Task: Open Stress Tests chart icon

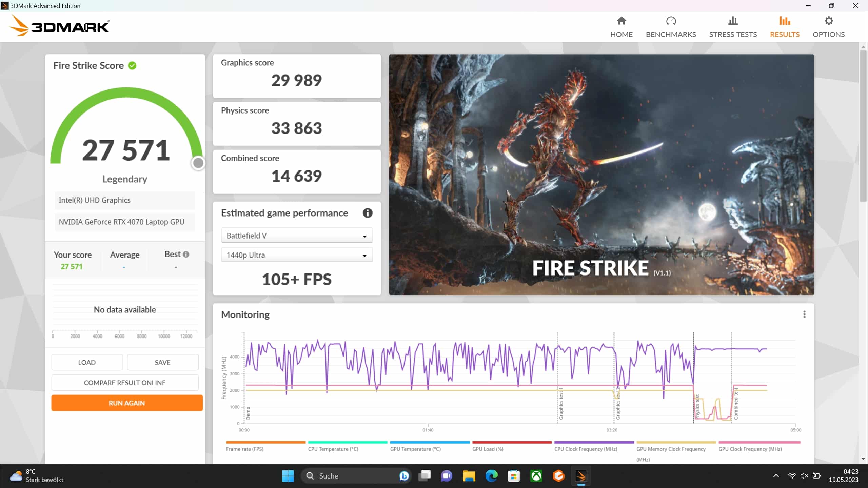Action: point(733,21)
